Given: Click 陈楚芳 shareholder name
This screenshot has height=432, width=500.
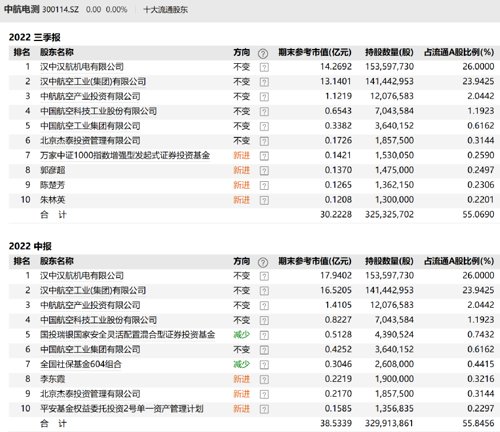Looking at the screenshot, I should click(52, 185).
